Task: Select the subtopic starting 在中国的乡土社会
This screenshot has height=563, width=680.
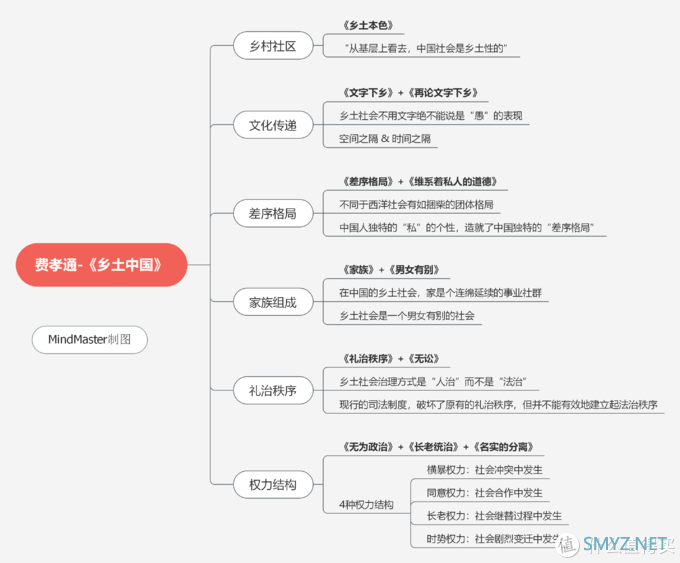Action: (x=440, y=293)
